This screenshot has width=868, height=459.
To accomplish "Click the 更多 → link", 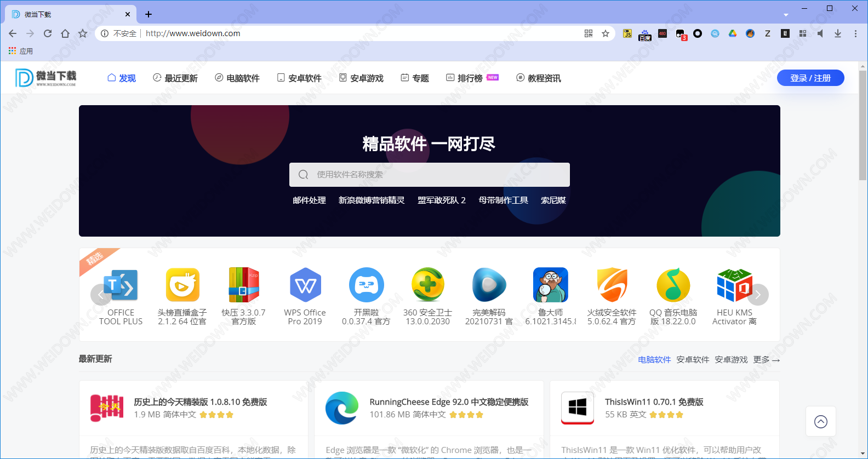I will click(766, 360).
